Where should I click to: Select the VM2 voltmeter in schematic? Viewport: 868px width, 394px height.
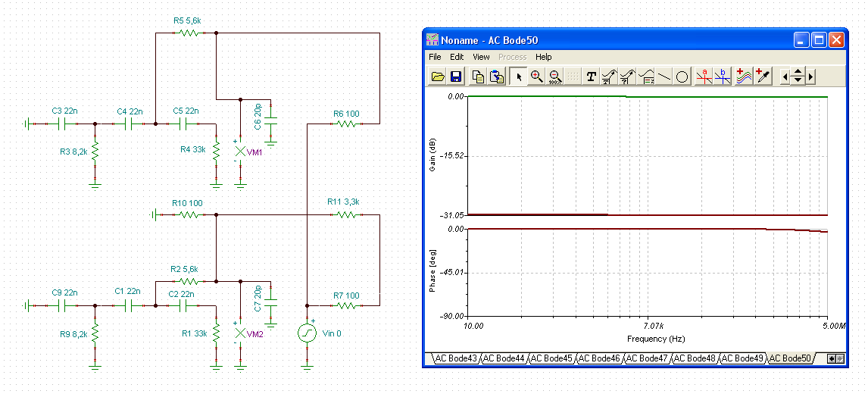click(240, 333)
